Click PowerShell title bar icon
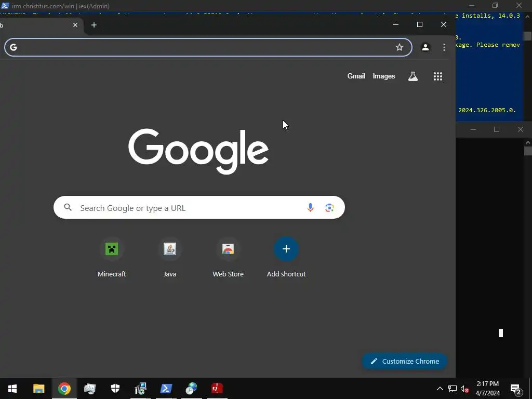This screenshot has height=399, width=532. point(5,6)
